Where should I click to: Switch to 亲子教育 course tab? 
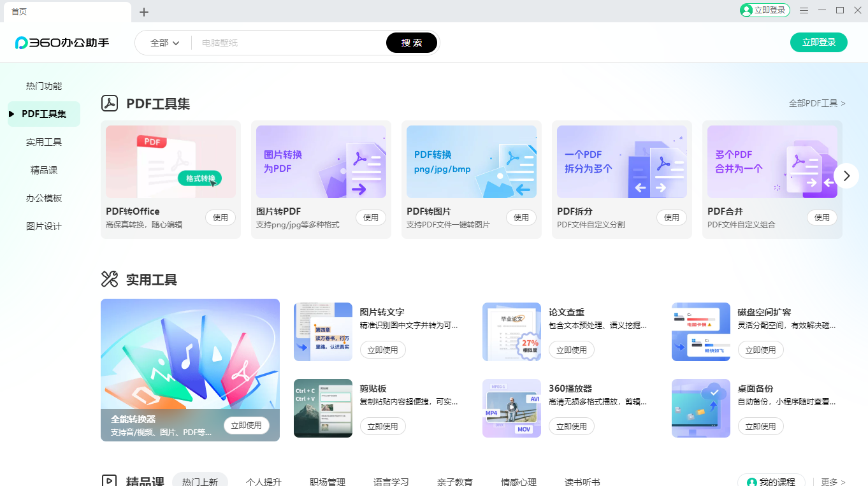(x=455, y=482)
